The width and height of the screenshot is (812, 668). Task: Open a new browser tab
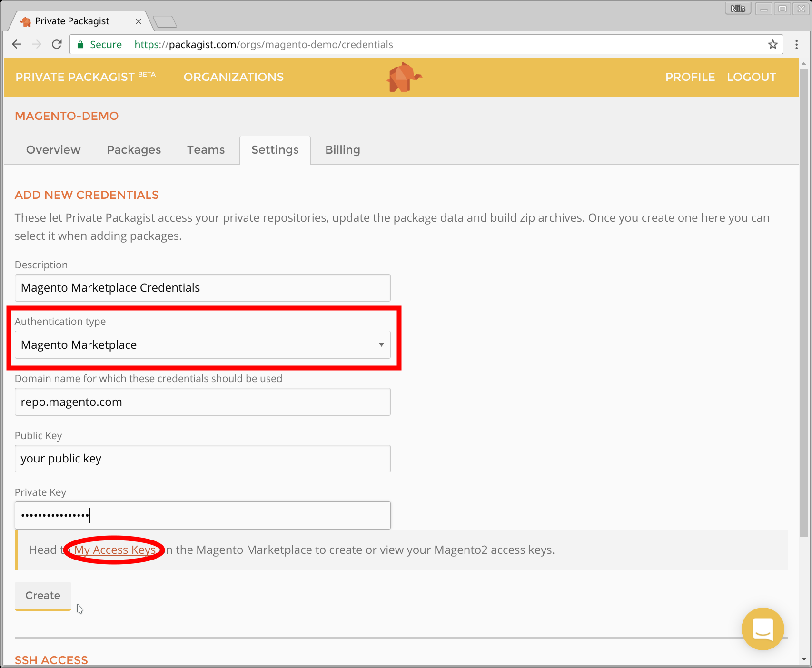coord(165,21)
